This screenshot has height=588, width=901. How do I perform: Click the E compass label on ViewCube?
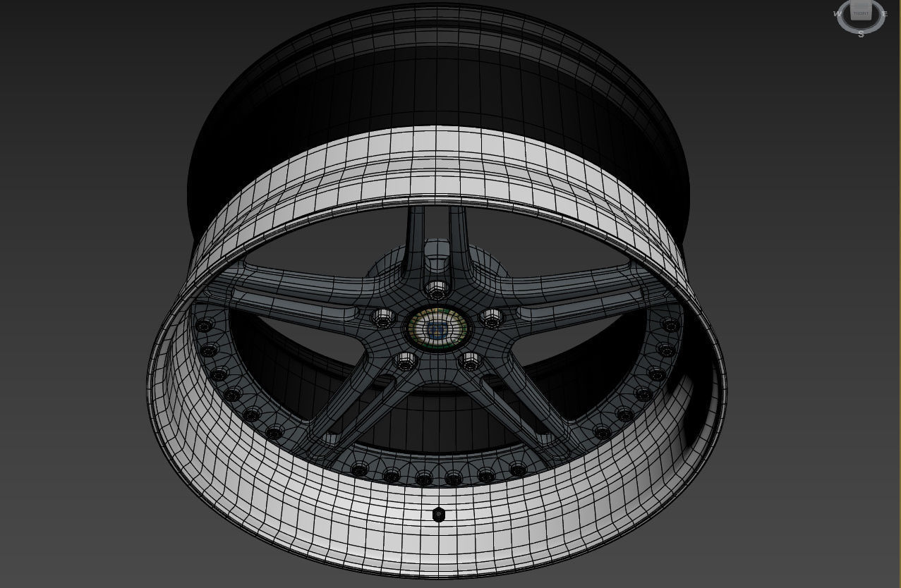(885, 14)
